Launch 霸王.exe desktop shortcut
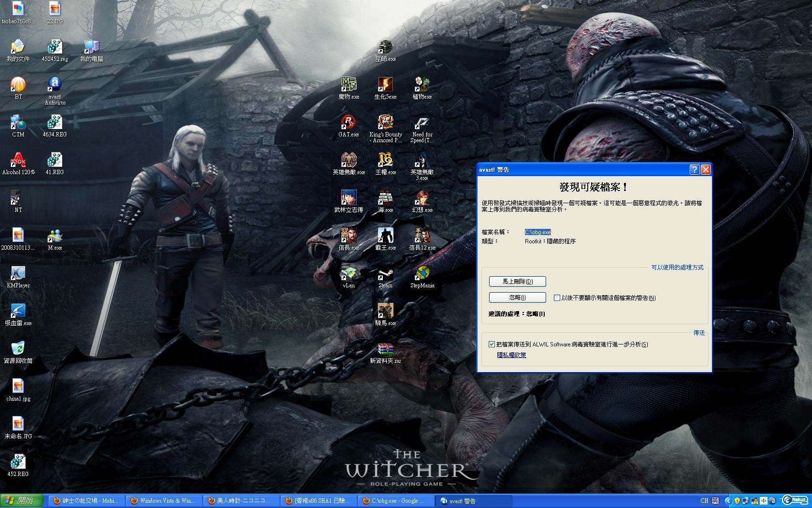Image resolution: width=812 pixels, height=508 pixels. tap(385, 239)
